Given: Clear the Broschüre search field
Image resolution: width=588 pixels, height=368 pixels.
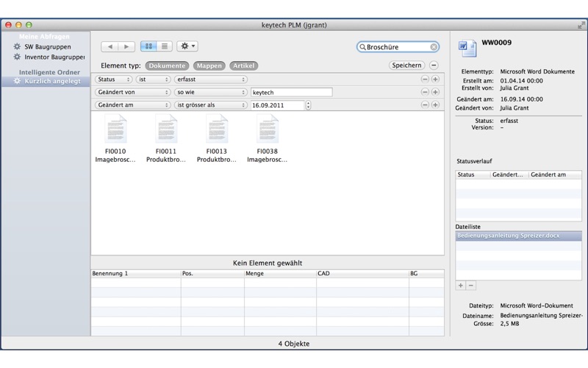Looking at the screenshot, I should 434,47.
